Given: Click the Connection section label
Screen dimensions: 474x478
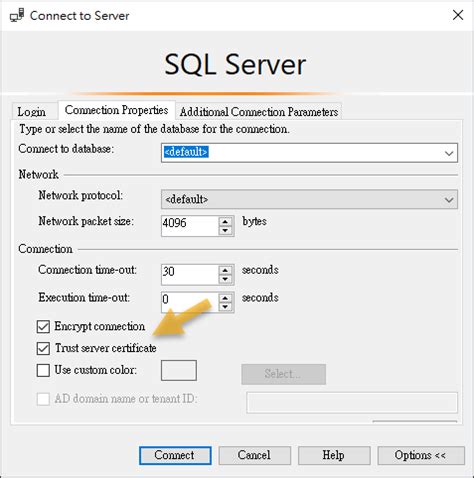Looking at the screenshot, I should 45,249.
